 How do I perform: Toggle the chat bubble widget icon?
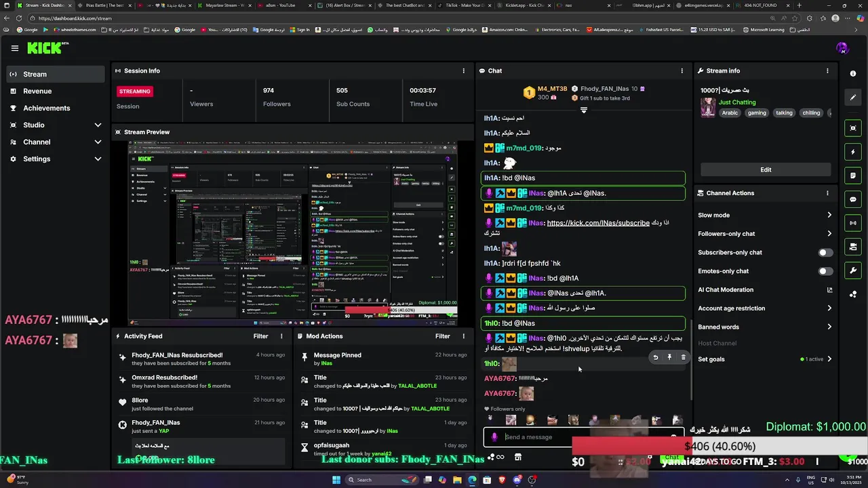[853, 199]
